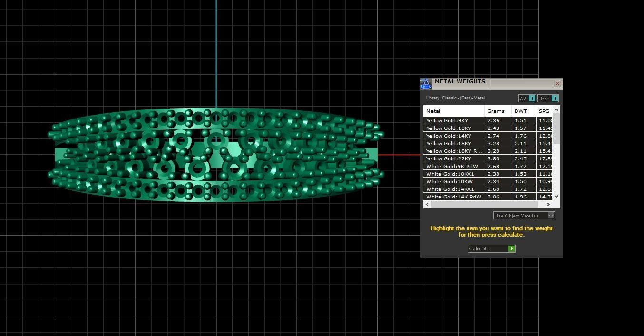The width and height of the screenshot is (644, 336).
Task: Select the Yellow Gold:14KY row
Action: coord(488,136)
